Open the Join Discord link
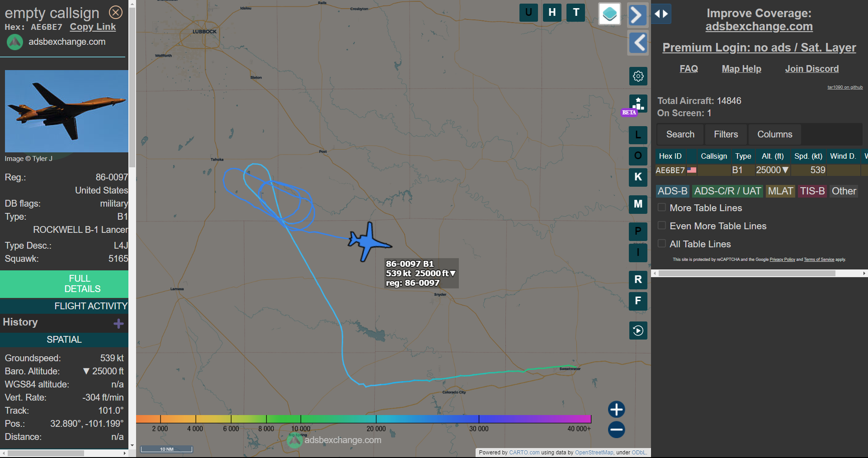The image size is (868, 458). 811,69
